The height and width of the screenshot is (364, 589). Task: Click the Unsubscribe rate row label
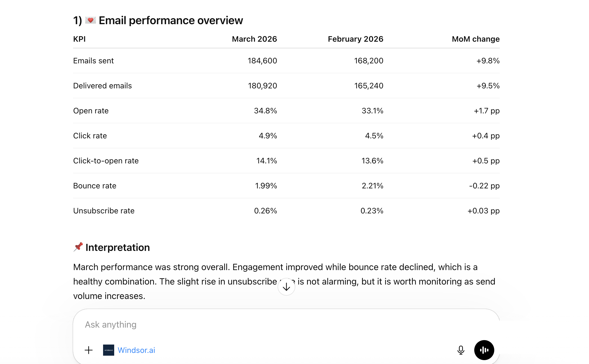(x=104, y=211)
